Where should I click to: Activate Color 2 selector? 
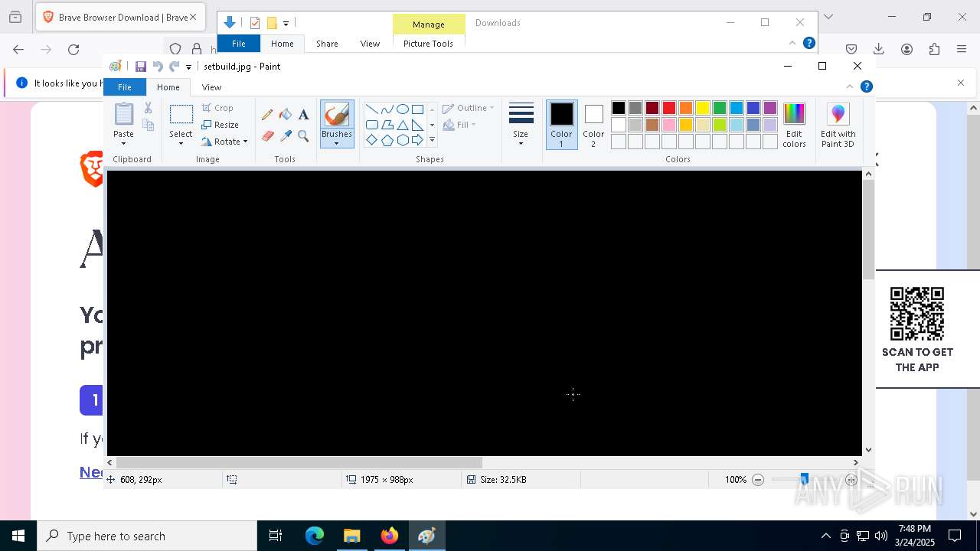click(x=593, y=125)
